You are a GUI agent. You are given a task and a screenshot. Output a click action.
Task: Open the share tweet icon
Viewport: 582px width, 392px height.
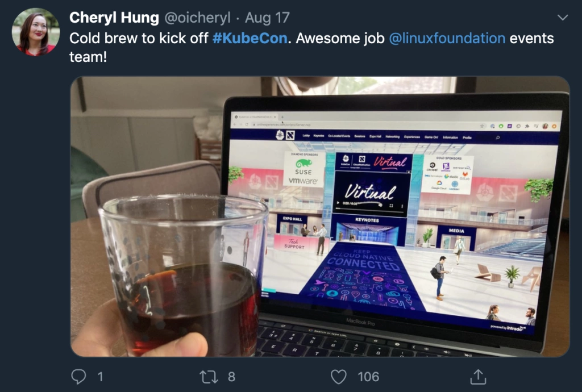(x=478, y=377)
